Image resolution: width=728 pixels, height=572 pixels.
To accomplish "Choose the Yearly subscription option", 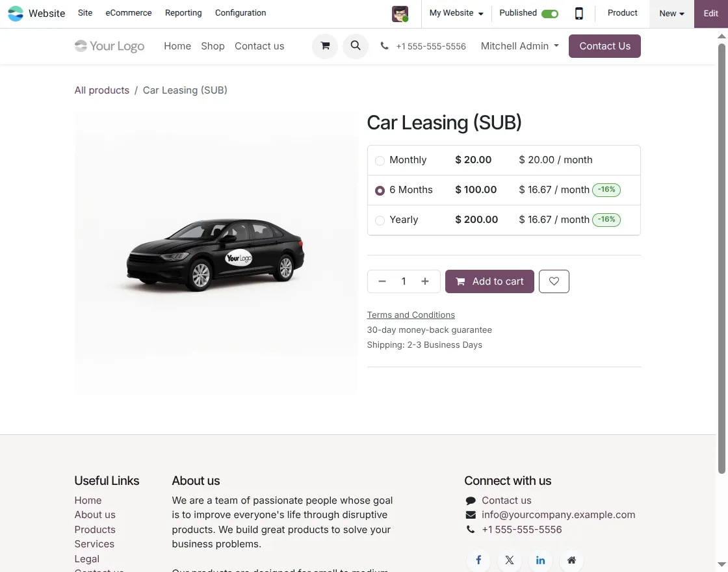I will 380,220.
